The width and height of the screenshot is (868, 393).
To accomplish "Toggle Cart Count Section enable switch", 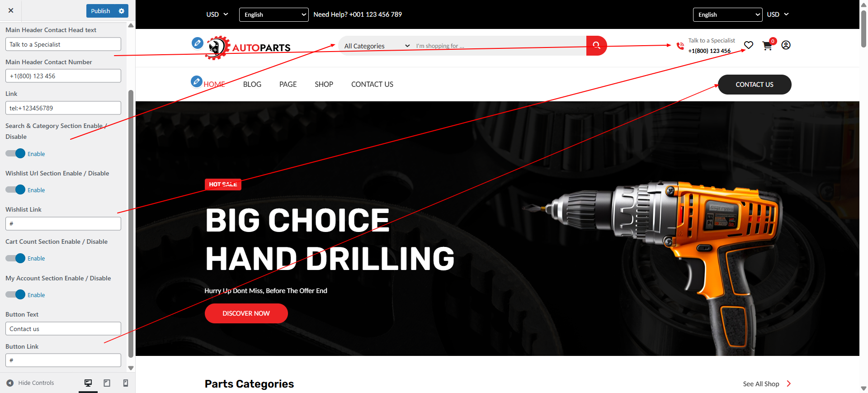I will tap(15, 258).
